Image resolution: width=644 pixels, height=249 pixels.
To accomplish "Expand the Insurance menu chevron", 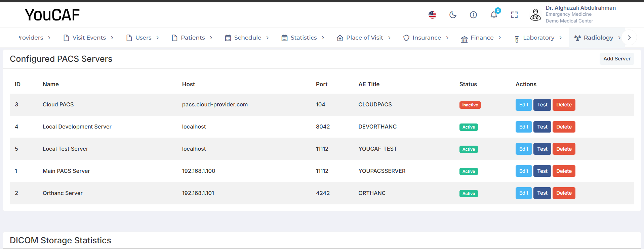I will (447, 38).
